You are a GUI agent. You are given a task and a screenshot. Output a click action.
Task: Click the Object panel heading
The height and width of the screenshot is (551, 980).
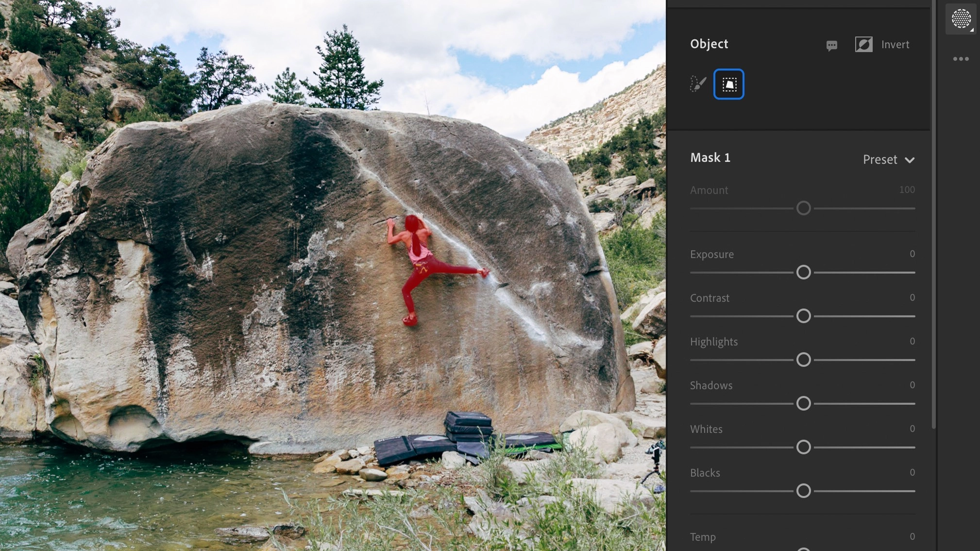click(x=709, y=44)
